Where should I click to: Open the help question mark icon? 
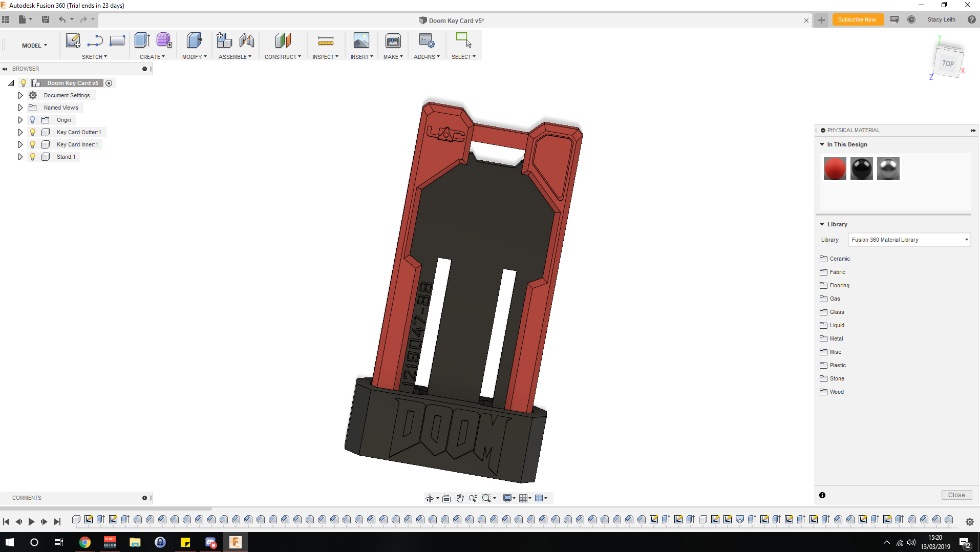point(972,19)
